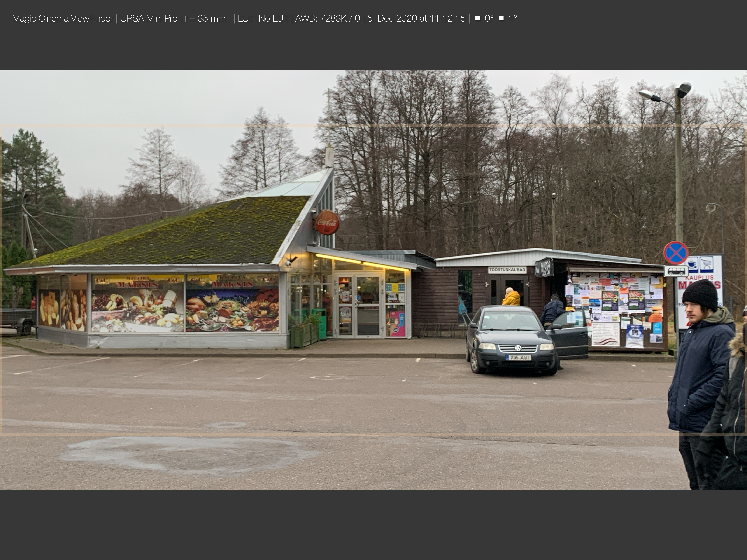Click the shopping cart icon on Kauplus sign
The height and width of the screenshot is (560, 747).
(707, 264)
